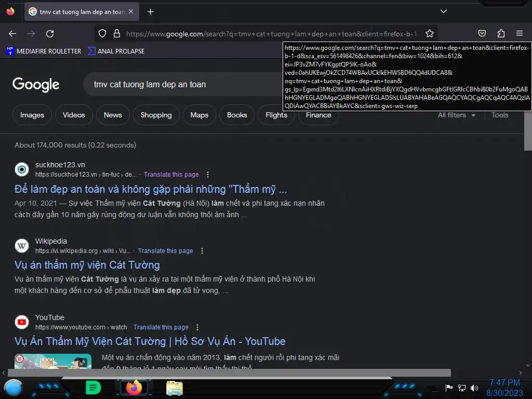This screenshot has height=399, width=532.
Task: Click the YouTube site name in results
Action: click(x=49, y=317)
